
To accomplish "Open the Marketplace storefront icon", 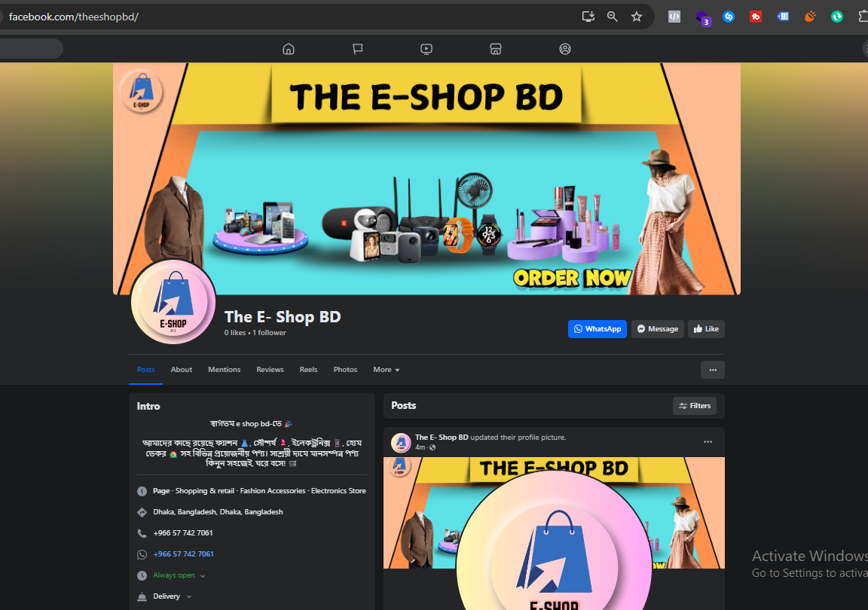I will pyautogui.click(x=496, y=49).
